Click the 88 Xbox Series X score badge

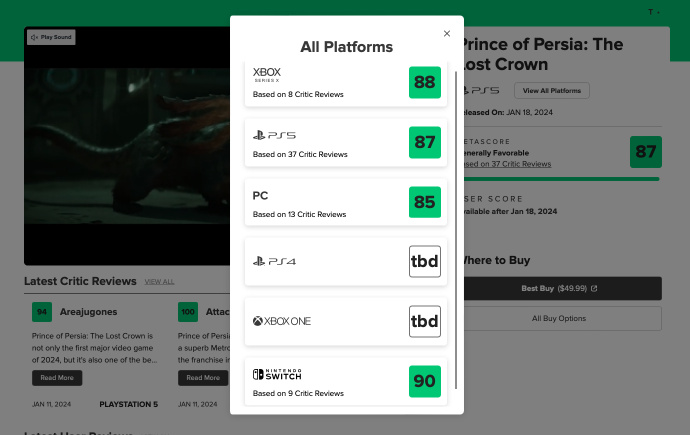pyautogui.click(x=425, y=82)
